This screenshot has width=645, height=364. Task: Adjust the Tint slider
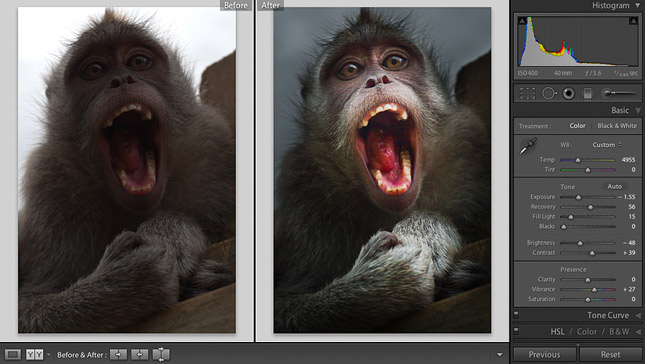587,169
